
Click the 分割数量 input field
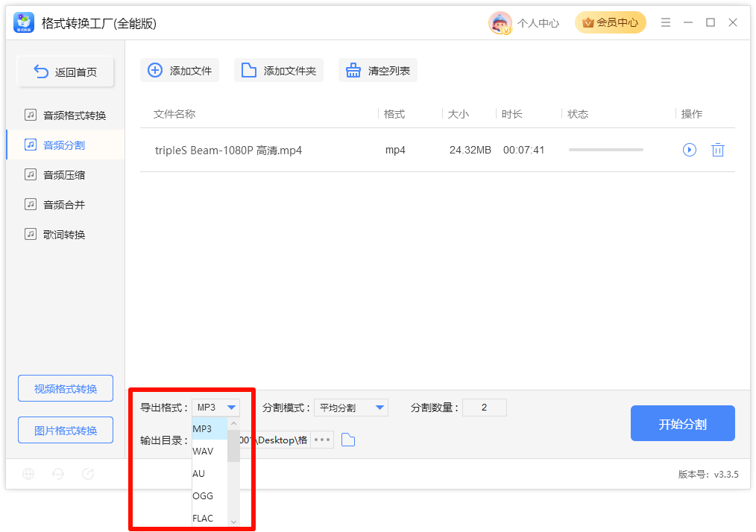pyautogui.click(x=484, y=408)
